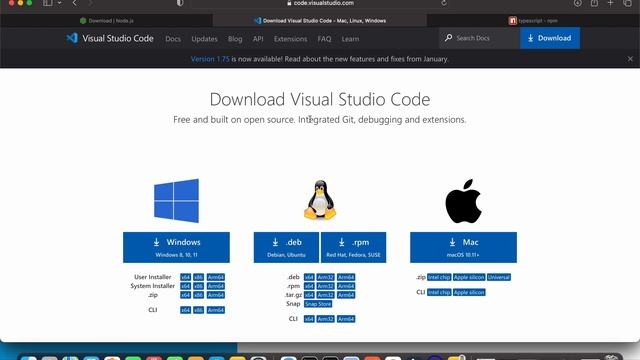Click the Linux penguin logo

[320, 200]
